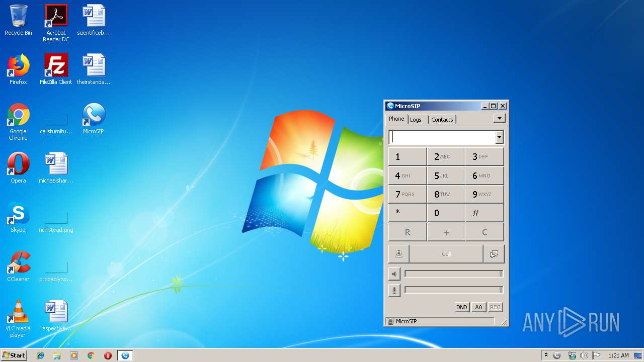Select the MicroSIP taskbar button
644x362 pixels.
125,355
